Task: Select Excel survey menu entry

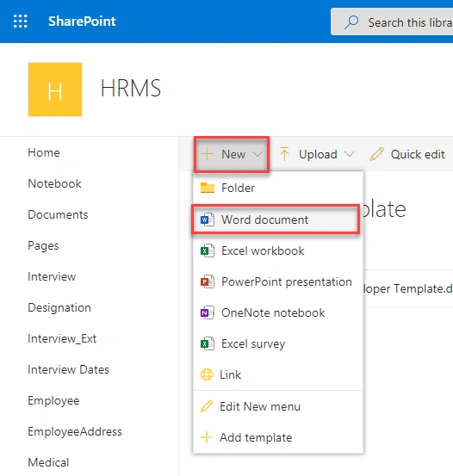Action: tap(278, 343)
